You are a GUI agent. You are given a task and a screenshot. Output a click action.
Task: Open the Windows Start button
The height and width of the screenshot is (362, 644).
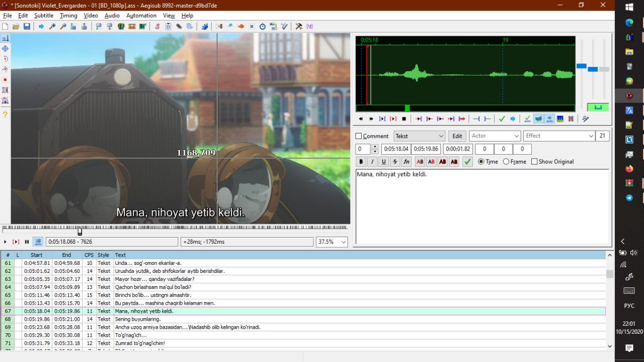click(x=629, y=7)
